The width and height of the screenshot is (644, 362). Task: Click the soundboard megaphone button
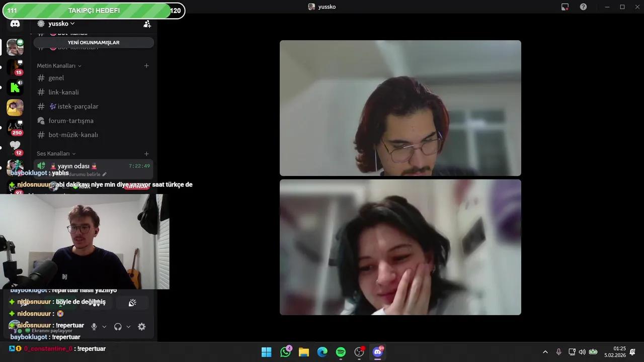(x=132, y=303)
